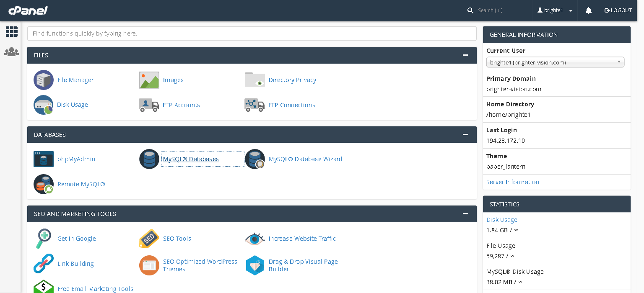This screenshot has width=644, height=293.
Task: Collapse the Files section
Action: [465, 55]
